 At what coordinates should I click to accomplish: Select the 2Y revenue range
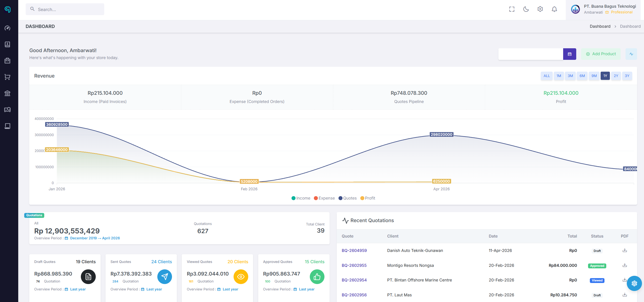pyautogui.click(x=616, y=76)
